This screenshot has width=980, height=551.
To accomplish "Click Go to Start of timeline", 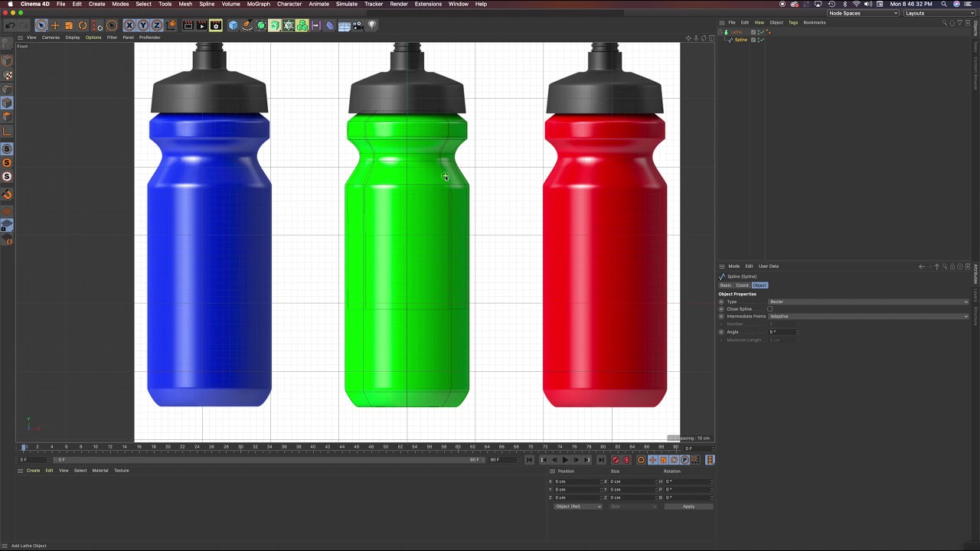I will (x=529, y=460).
